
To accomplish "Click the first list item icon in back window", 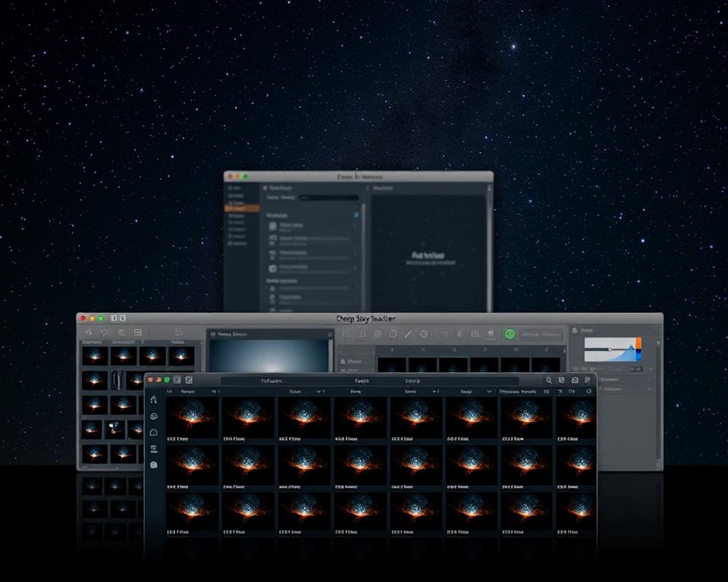I will pyautogui.click(x=273, y=226).
